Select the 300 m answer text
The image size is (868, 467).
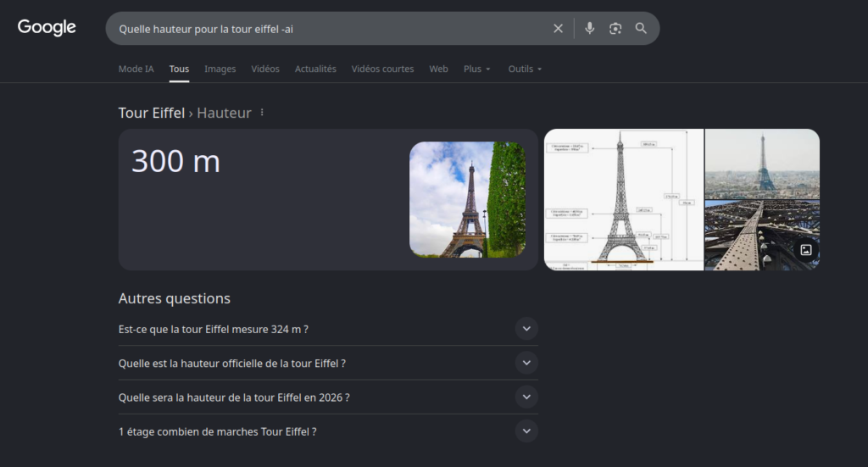pos(175,162)
